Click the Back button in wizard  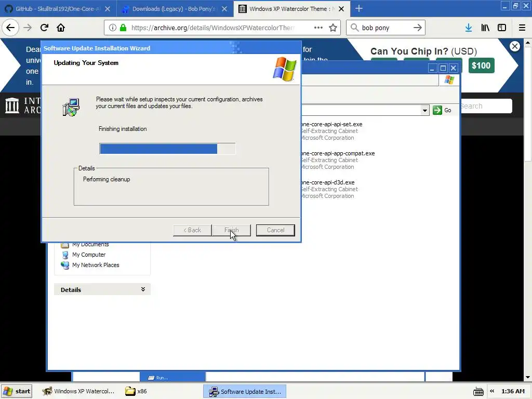(192, 230)
